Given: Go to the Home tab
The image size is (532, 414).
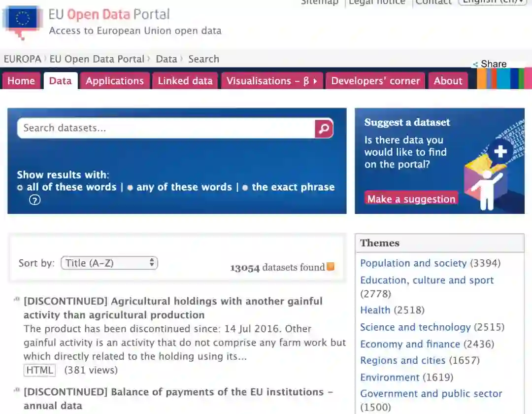Looking at the screenshot, I should coord(21,81).
